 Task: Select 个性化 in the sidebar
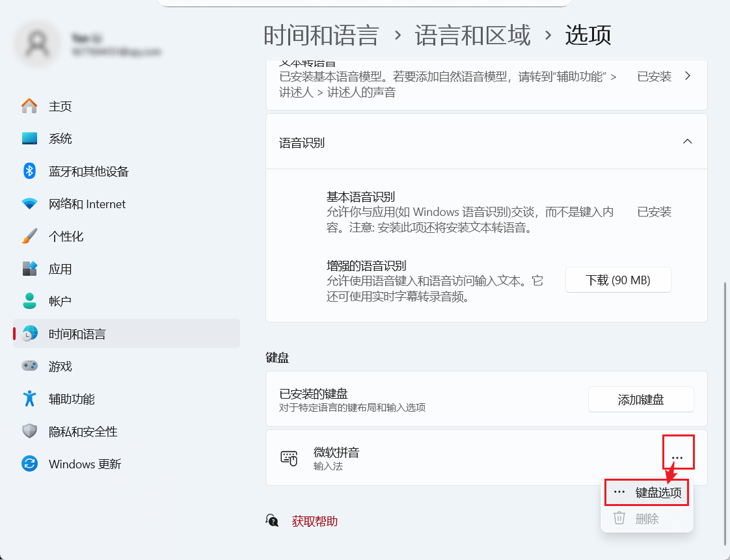[126, 237]
